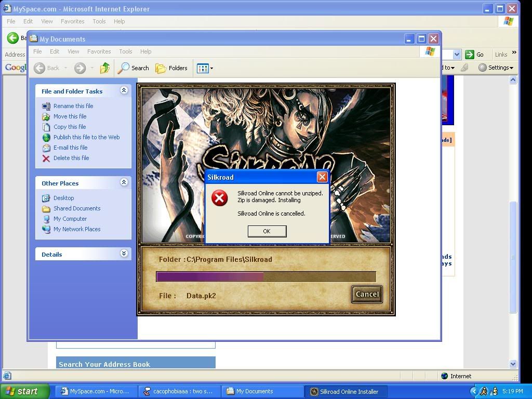Click the Move this file icon

point(46,117)
